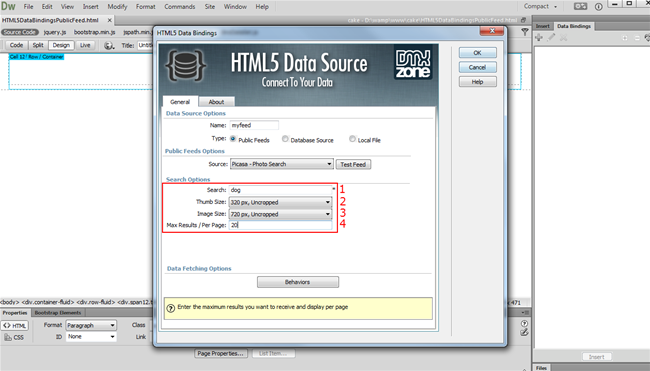Switch the Properties panel to HTML mode

tap(15, 325)
